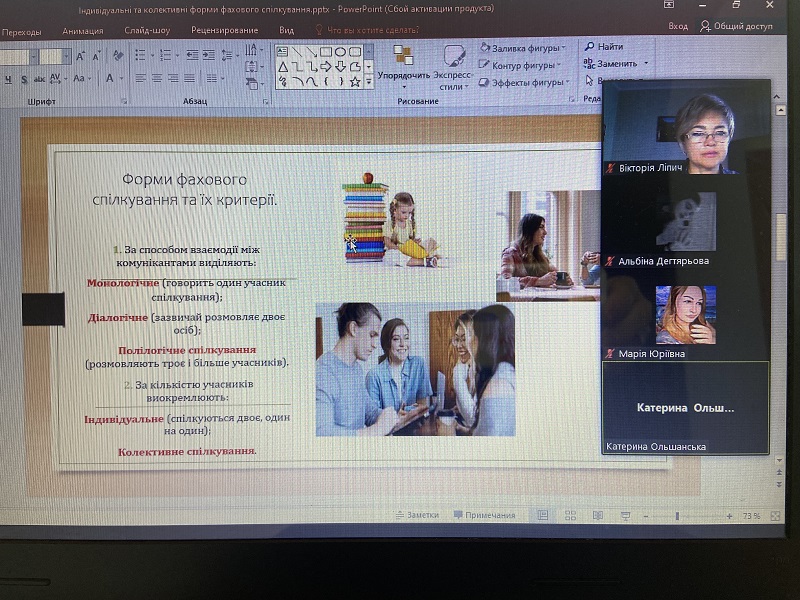Decrease font size with the smaller A button
Screen dimensions: 800x600
click(x=96, y=56)
